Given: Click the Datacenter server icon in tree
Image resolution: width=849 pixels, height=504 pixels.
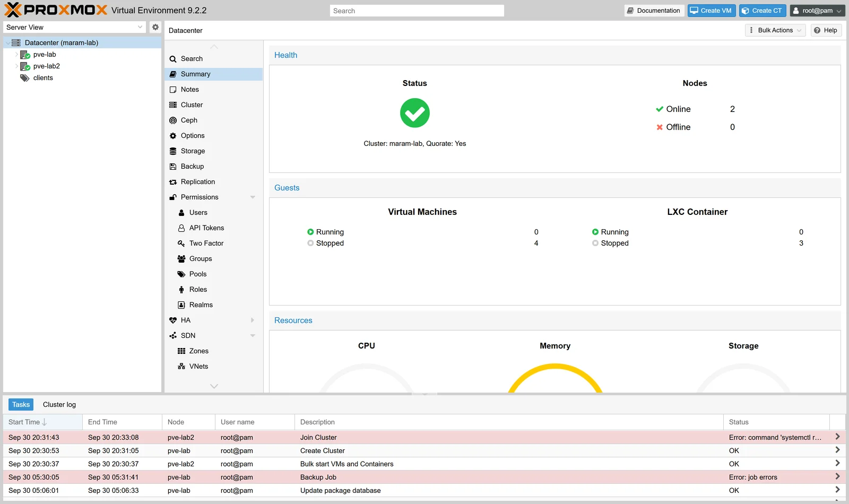Looking at the screenshot, I should point(16,42).
